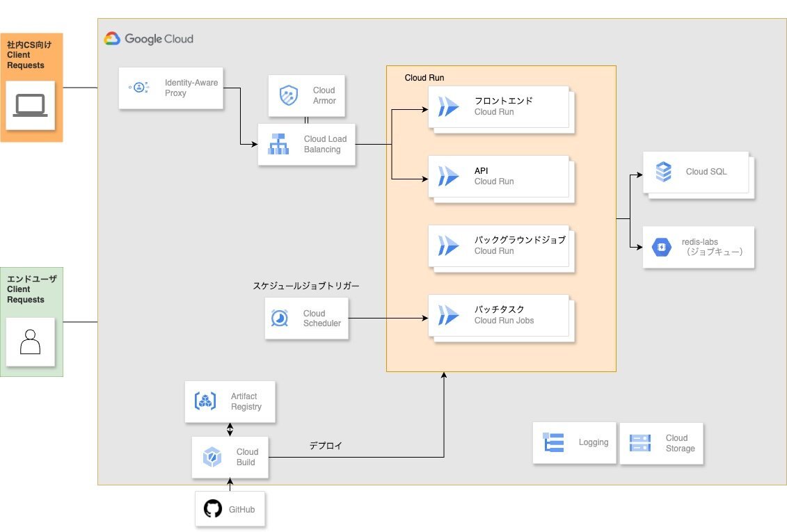
Task: Click the Identity-Aware Proxy icon
Action: pos(139,87)
